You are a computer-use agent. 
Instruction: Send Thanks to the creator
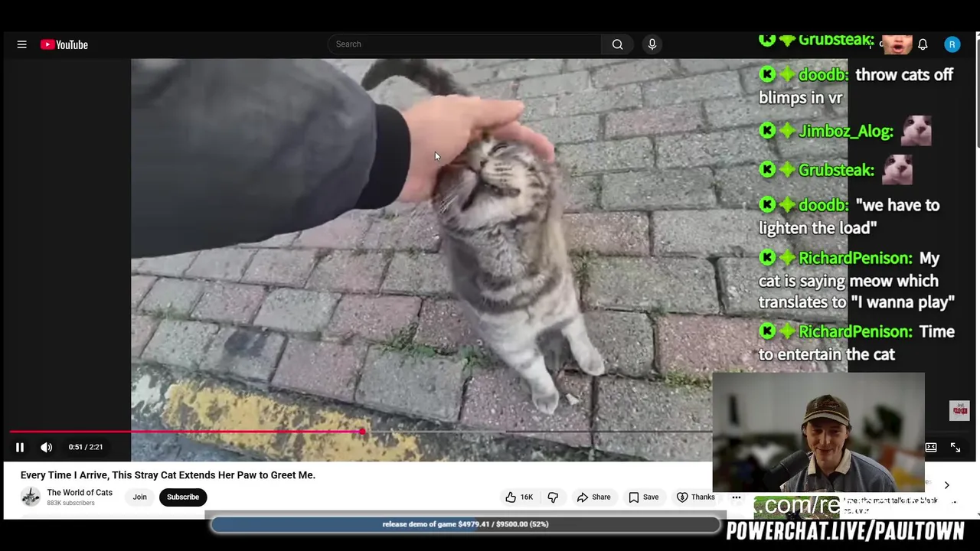(x=696, y=497)
